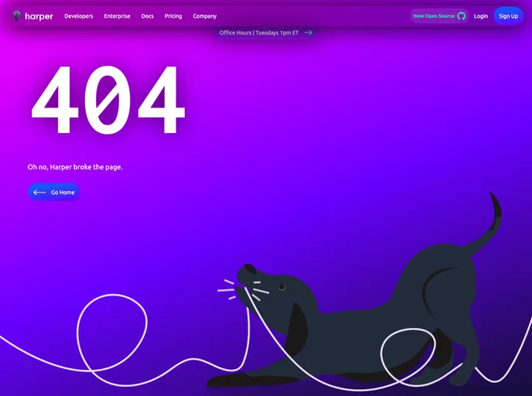This screenshot has height=396, width=532.
Task: Expand the Enterprise navigation menu
Action: point(117,16)
